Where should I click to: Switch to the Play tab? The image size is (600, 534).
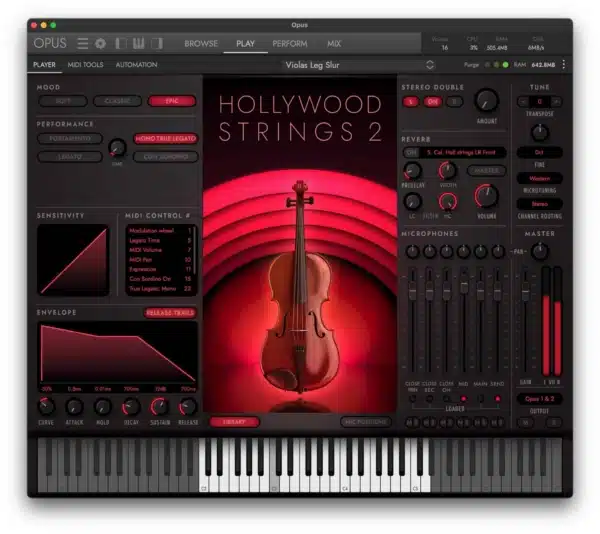pos(245,44)
